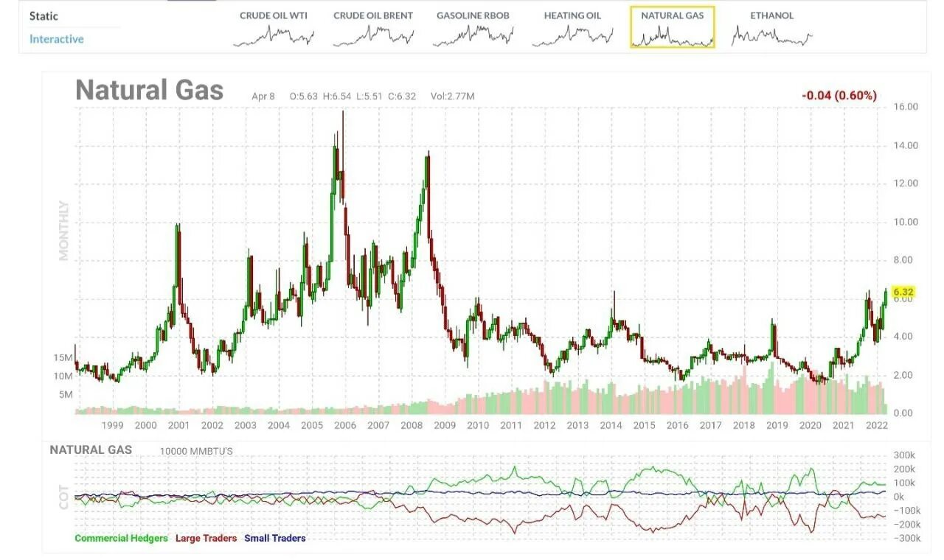This screenshot has height=560, width=944.
Task: Click the 2018 year label
Action: click(x=743, y=425)
